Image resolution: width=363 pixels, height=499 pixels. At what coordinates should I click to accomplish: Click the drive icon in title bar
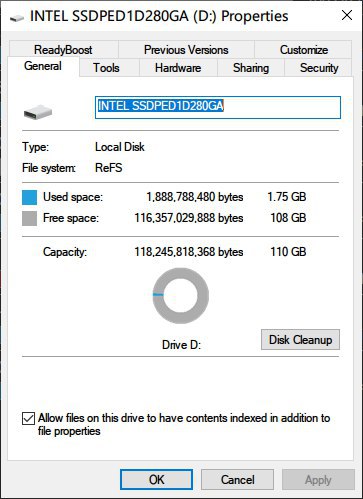(x=17, y=18)
